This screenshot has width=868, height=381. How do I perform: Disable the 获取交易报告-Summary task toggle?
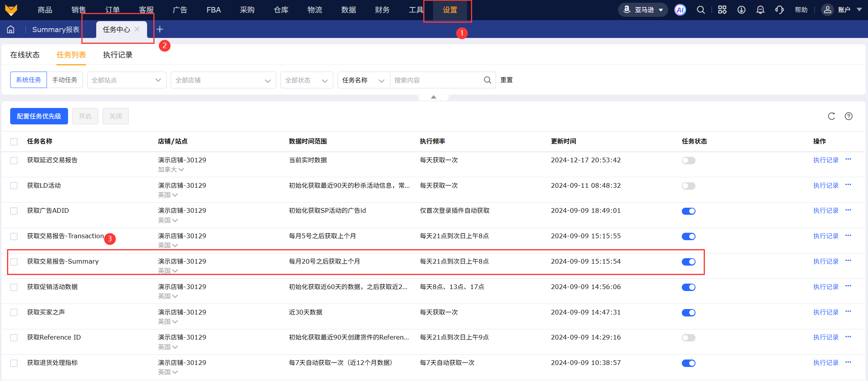click(x=688, y=262)
